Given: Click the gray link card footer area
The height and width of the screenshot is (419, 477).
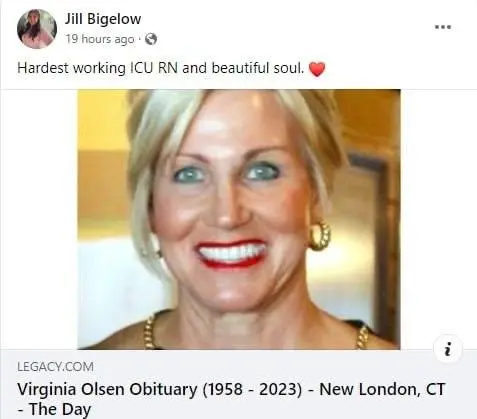Looking at the screenshot, I should [238, 384].
